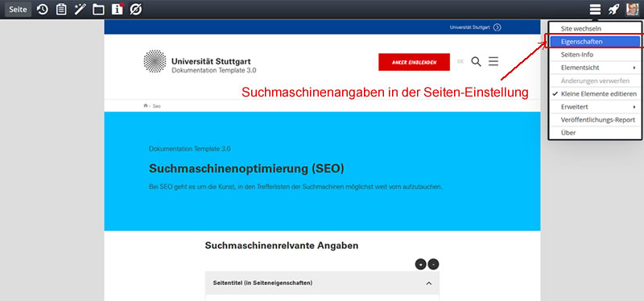Click the circled arrow beside Universität Stuttgart
Viewport: 644px width, 301px height.
click(x=497, y=27)
